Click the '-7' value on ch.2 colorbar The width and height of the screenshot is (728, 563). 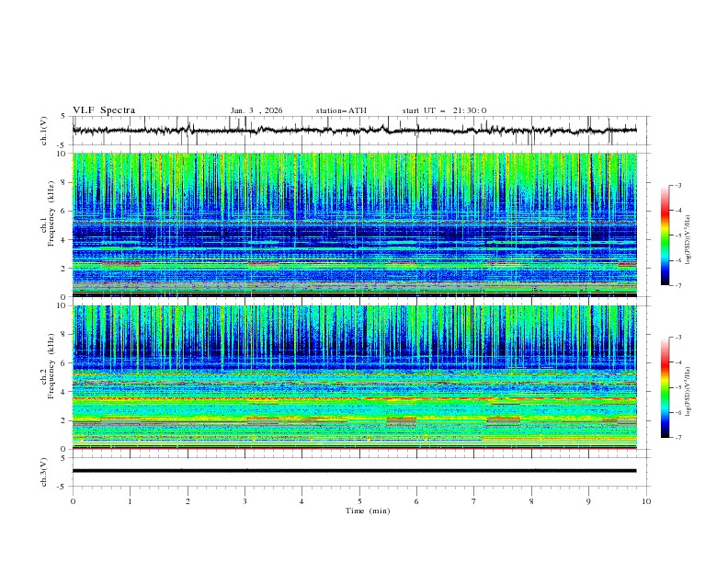pyautogui.click(x=677, y=437)
